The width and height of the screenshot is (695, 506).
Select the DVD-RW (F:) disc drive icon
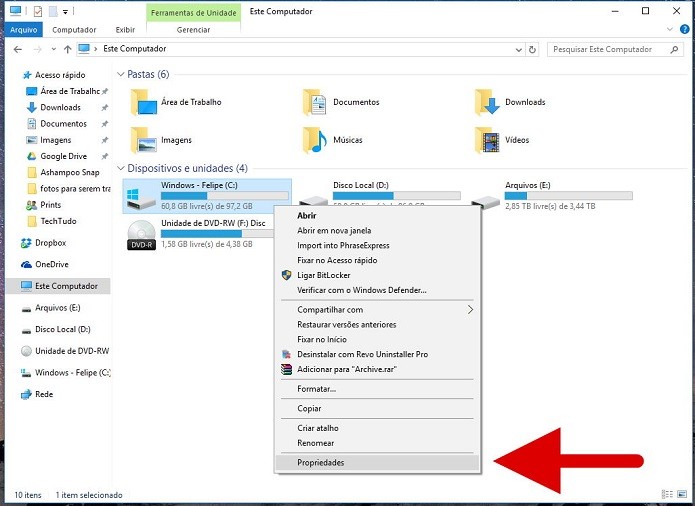pos(141,235)
